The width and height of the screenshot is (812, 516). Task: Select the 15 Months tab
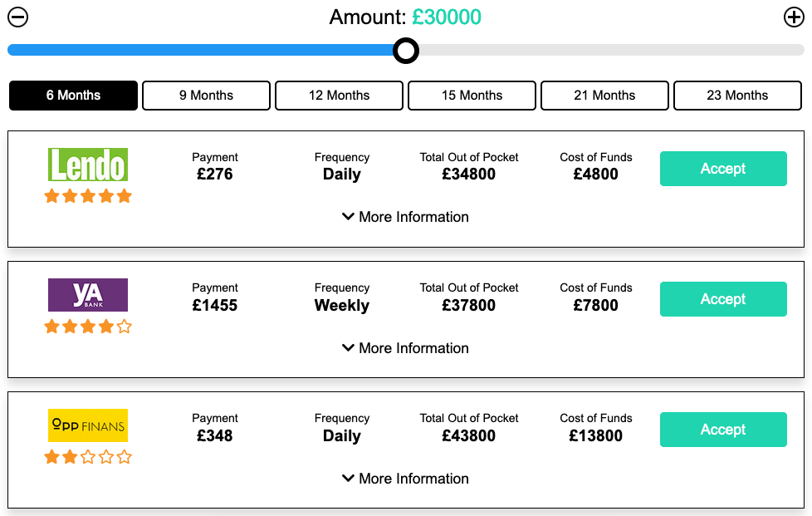point(472,96)
